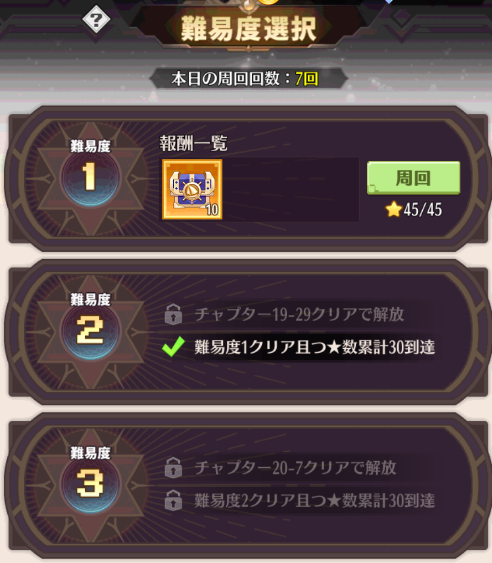Click 難易度1クリア且つ★数累計30到達 text
492x563 pixels.
315,347
